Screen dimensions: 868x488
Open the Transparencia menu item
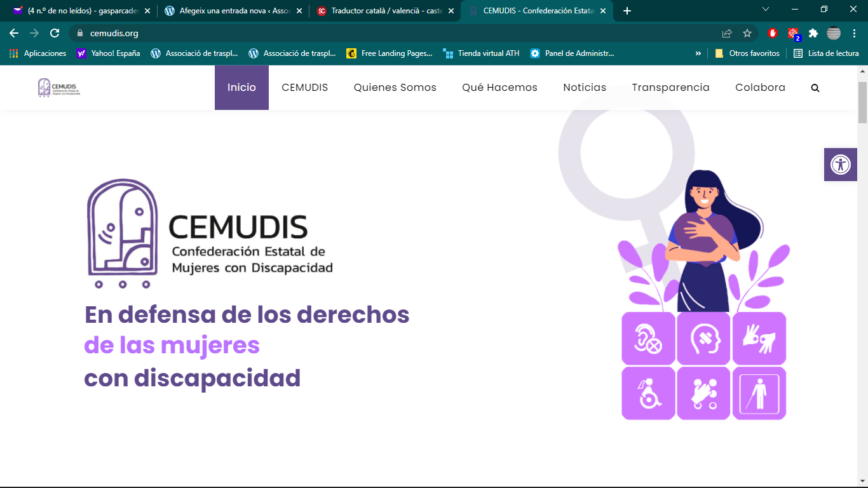tap(670, 88)
